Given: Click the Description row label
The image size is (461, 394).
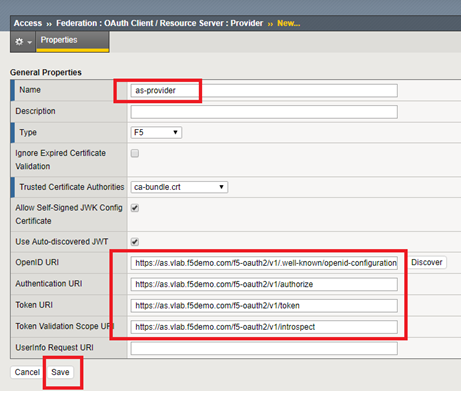Looking at the screenshot, I should tap(35, 111).
